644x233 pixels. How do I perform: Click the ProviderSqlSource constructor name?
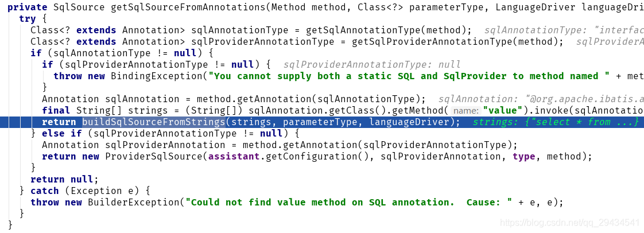[157, 157]
